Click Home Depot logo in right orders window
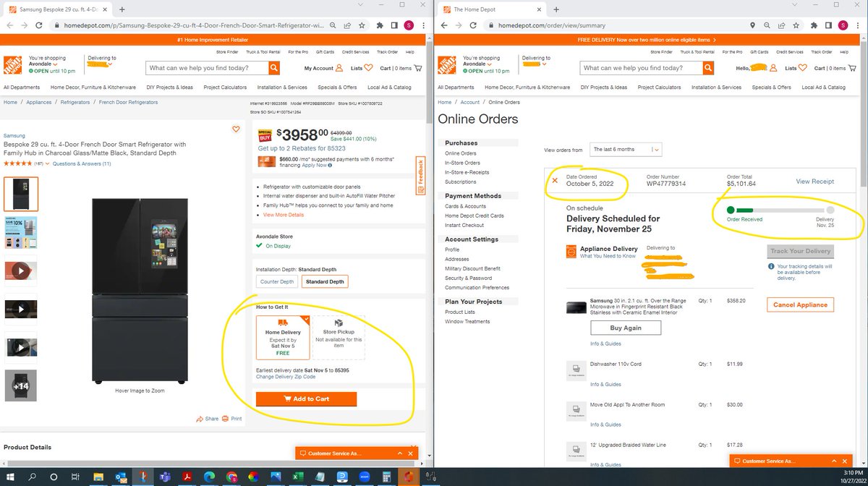This screenshot has height=486, width=868. click(x=446, y=65)
